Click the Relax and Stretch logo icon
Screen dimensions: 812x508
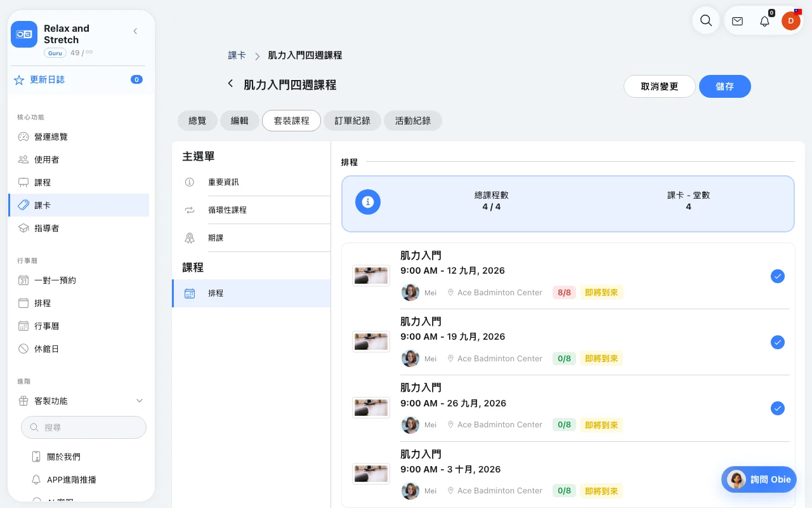click(24, 34)
